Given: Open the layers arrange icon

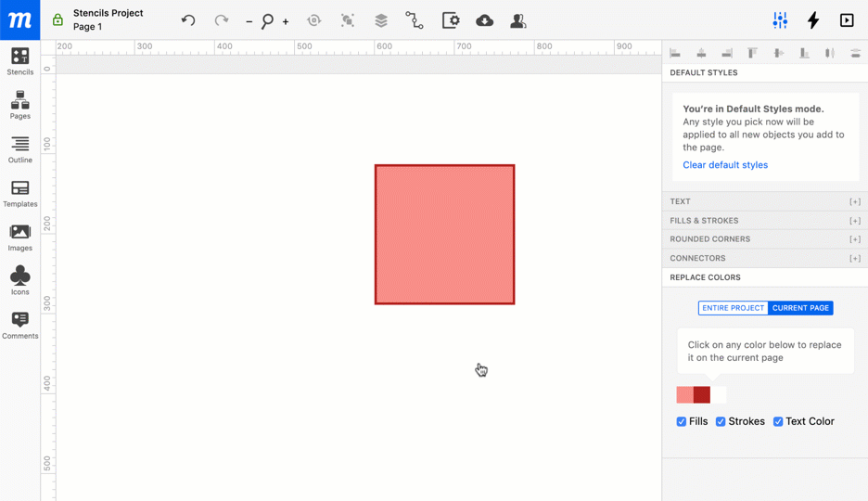Looking at the screenshot, I should (381, 20).
